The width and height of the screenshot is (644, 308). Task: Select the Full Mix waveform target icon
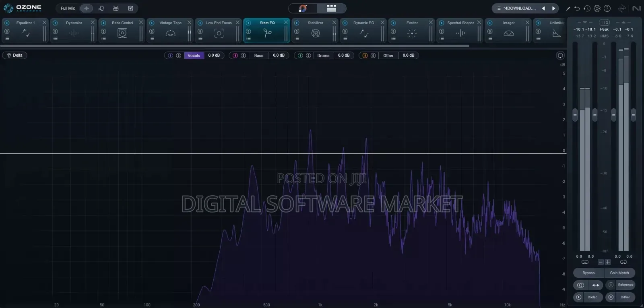tap(86, 8)
